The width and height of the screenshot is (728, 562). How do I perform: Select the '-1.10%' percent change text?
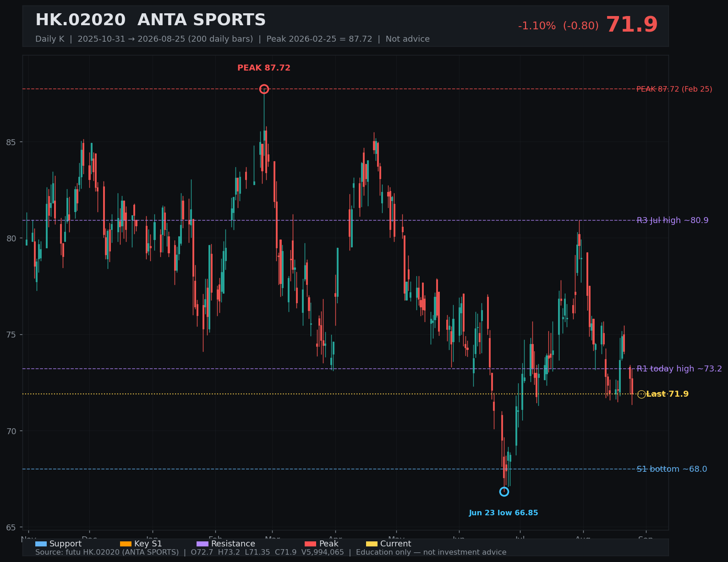[x=537, y=26]
